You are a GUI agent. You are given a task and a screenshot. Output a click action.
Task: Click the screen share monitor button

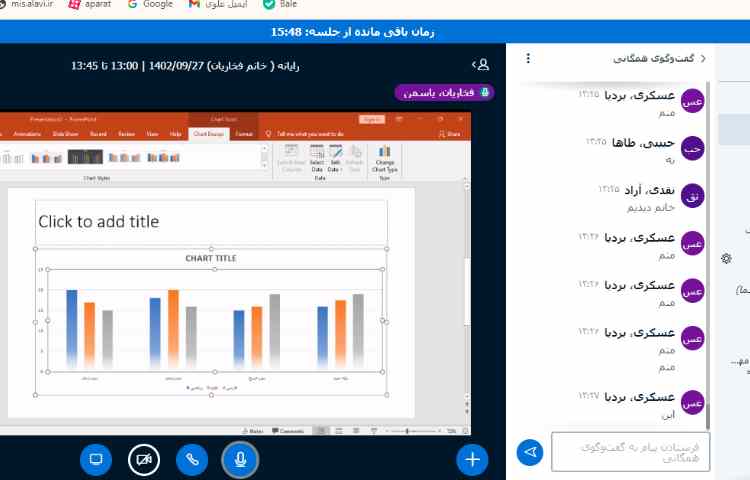click(96, 459)
